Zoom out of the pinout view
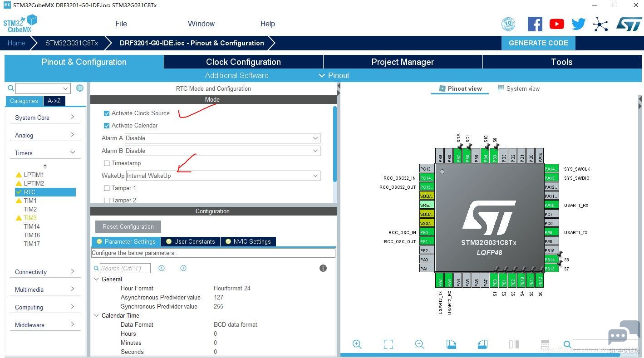This screenshot has height=358, width=644. 420,344
